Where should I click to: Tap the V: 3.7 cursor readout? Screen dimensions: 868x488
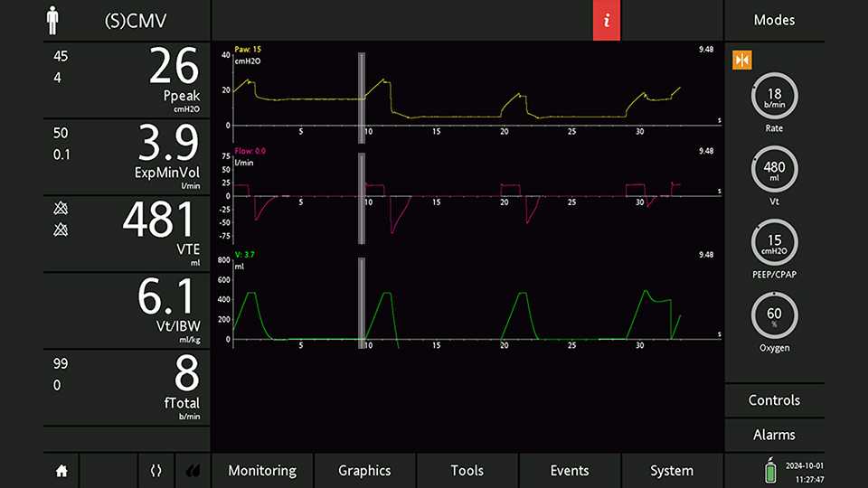(x=245, y=255)
